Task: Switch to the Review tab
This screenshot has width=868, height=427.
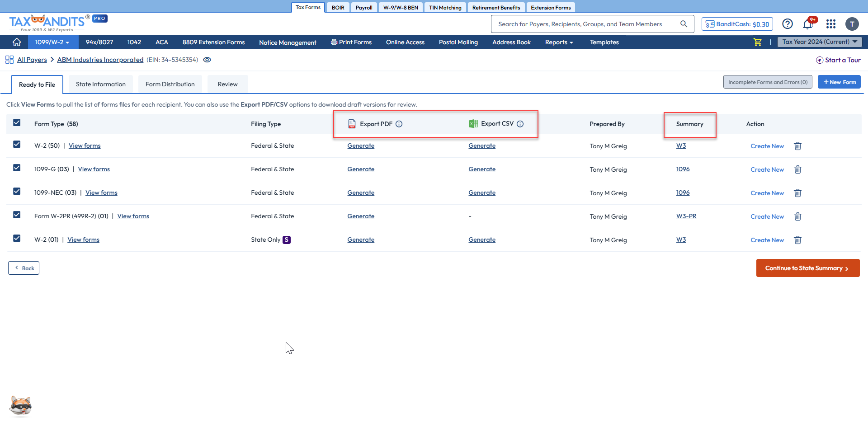Action: tap(227, 84)
